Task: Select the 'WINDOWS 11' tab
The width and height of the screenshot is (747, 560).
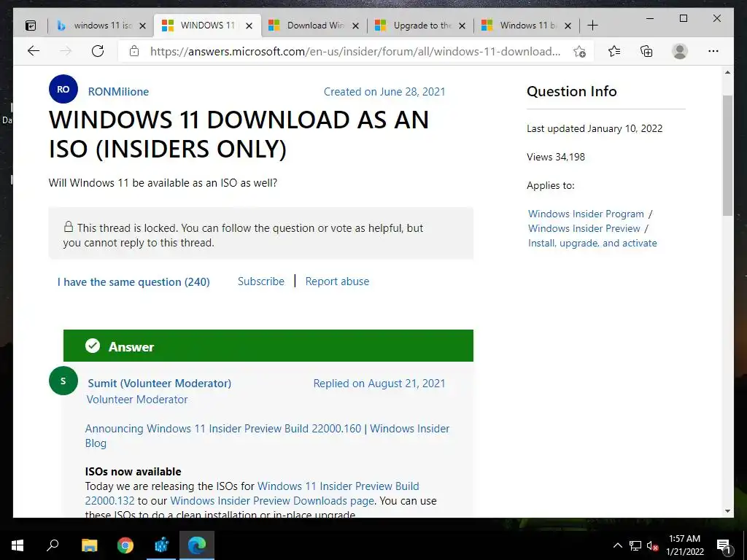Action: click(x=207, y=26)
